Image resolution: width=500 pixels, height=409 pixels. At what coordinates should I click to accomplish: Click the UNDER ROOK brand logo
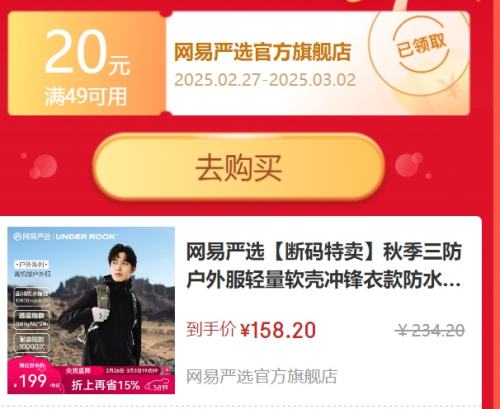tap(85, 237)
